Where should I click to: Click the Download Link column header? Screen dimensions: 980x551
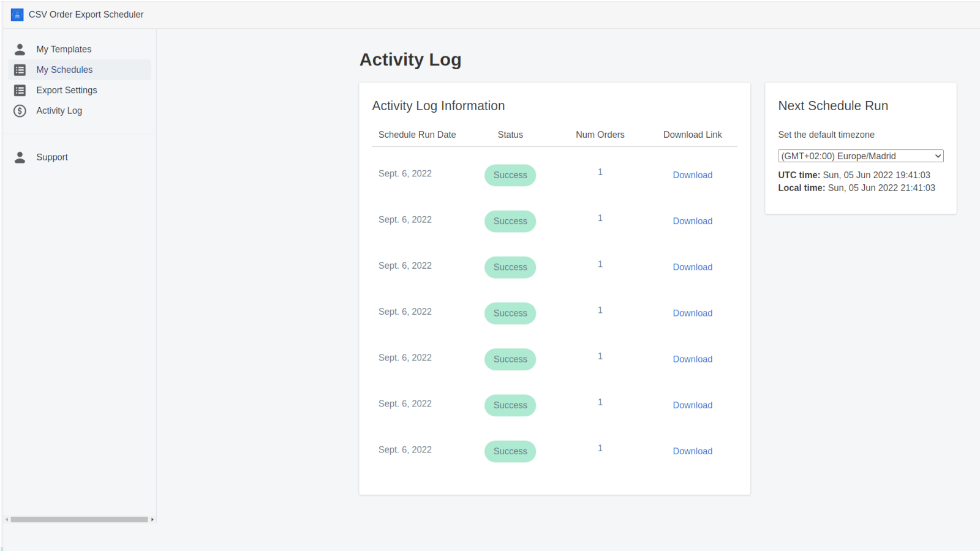click(x=692, y=135)
